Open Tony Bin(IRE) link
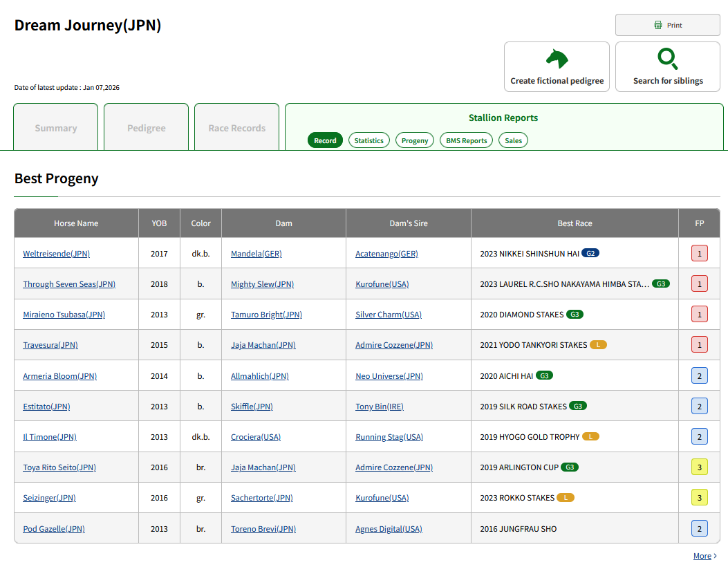This screenshot has width=728, height=567. 380,407
